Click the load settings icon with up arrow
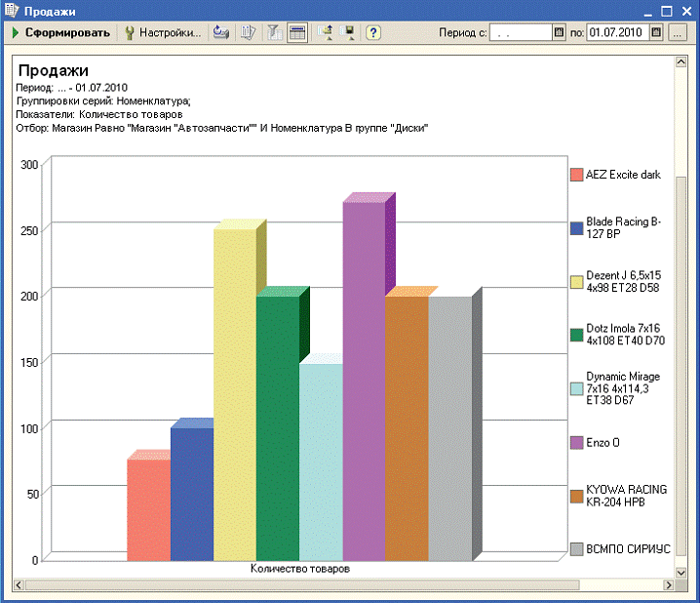This screenshot has height=603, width=700. click(x=326, y=32)
